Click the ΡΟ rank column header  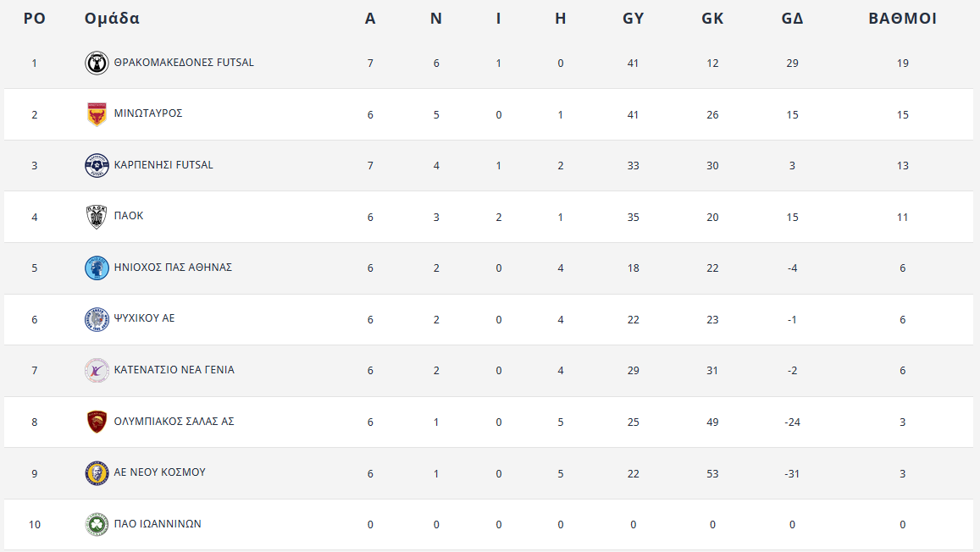[x=34, y=19]
